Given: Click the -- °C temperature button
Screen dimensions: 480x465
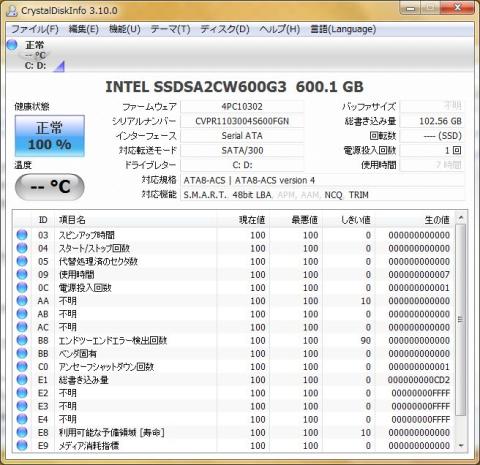Looking at the screenshot, I should click(50, 187).
